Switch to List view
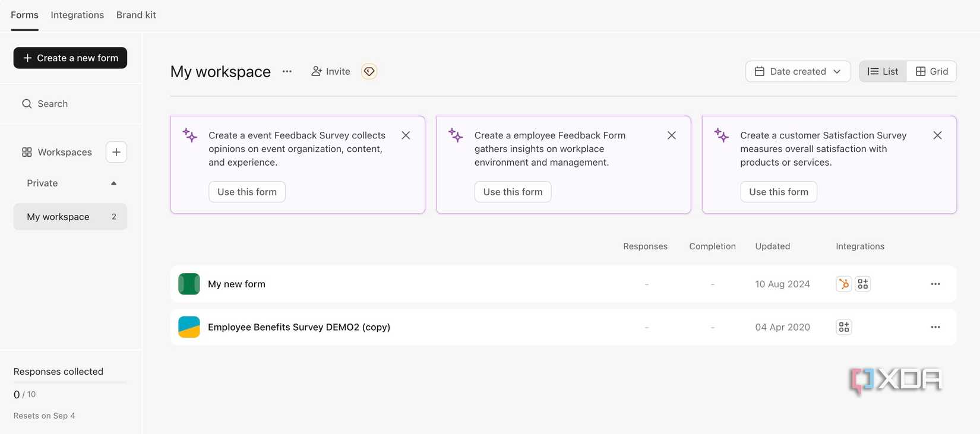The height and width of the screenshot is (434, 980). (883, 71)
